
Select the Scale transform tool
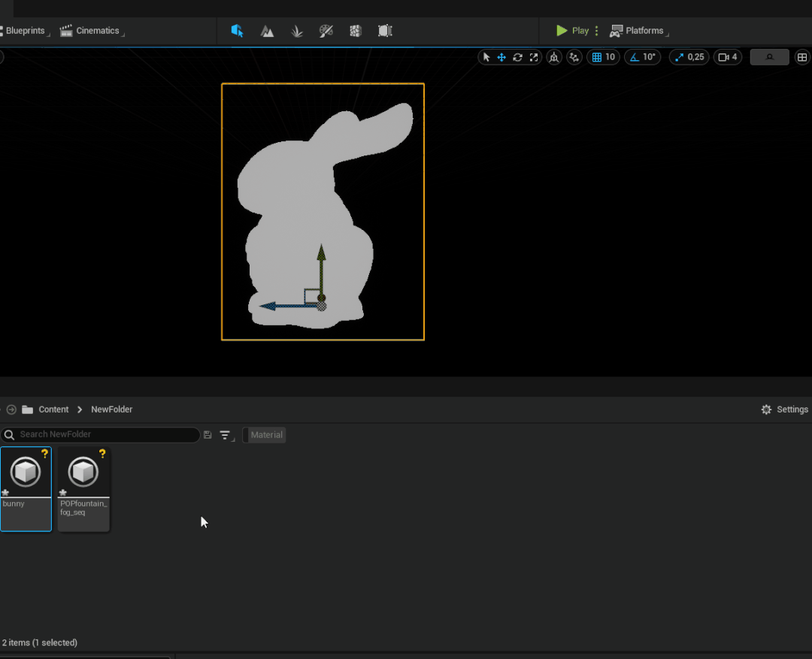coord(534,57)
